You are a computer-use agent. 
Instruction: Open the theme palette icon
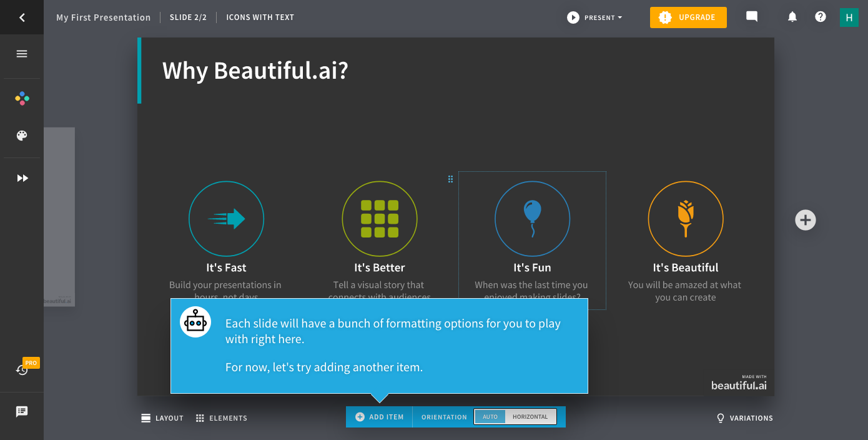[22, 136]
